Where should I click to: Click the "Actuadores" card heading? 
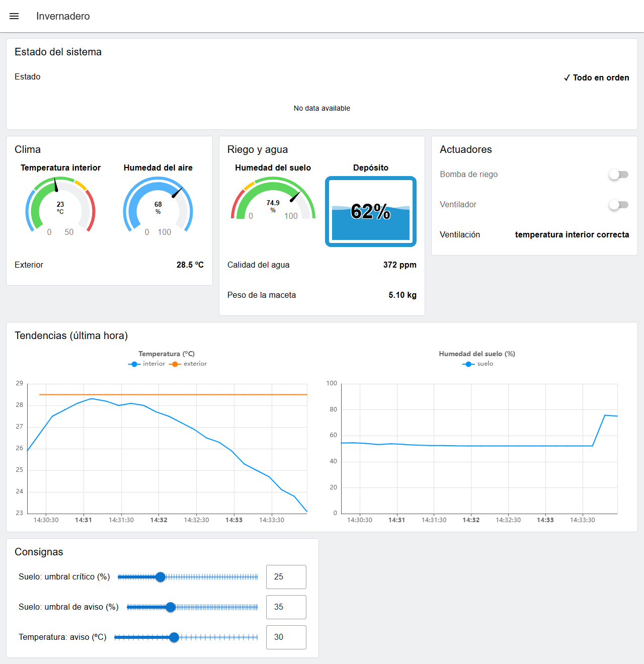[x=466, y=149]
